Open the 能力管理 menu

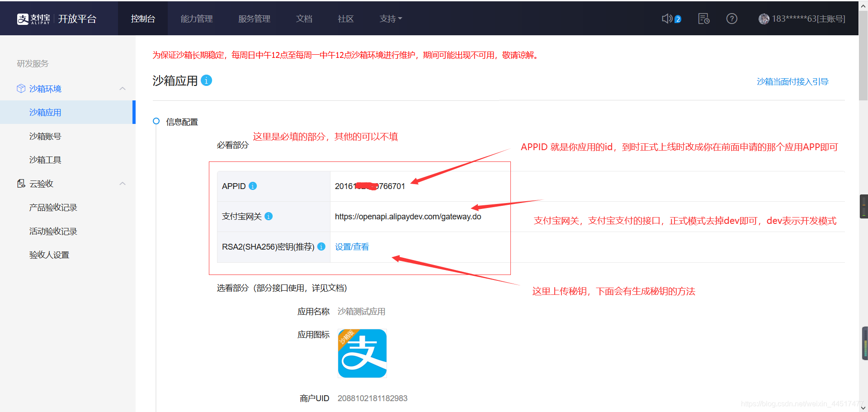(x=197, y=19)
